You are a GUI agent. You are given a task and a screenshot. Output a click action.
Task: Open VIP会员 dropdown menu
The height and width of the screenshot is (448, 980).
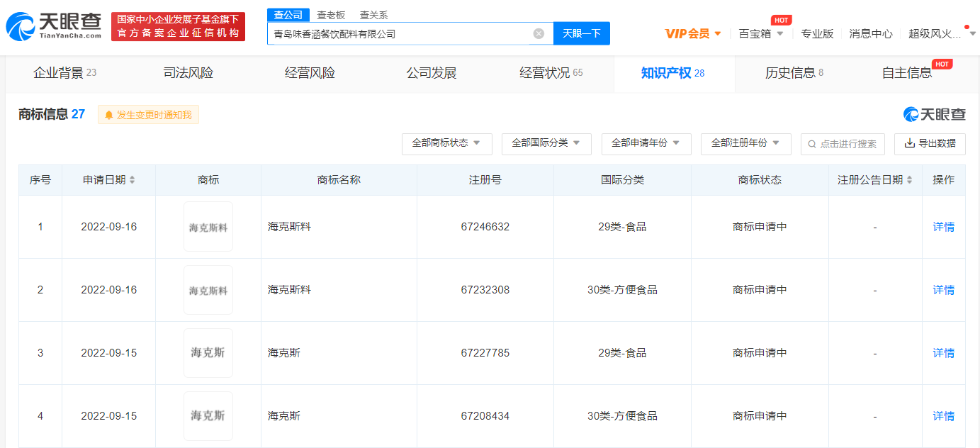(x=693, y=33)
